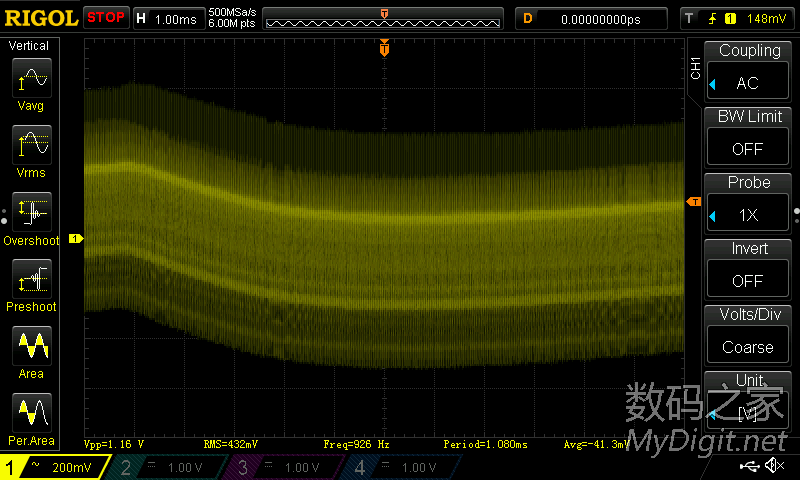Viewport: 800px width, 480px height.
Task: Click the RIGOL logo
Action: click(41, 19)
